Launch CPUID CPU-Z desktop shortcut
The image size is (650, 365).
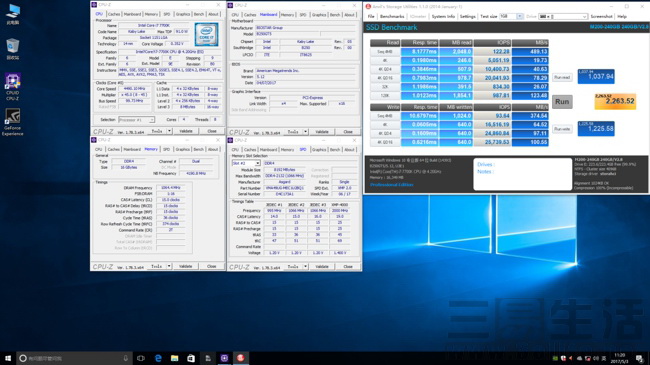(12, 87)
